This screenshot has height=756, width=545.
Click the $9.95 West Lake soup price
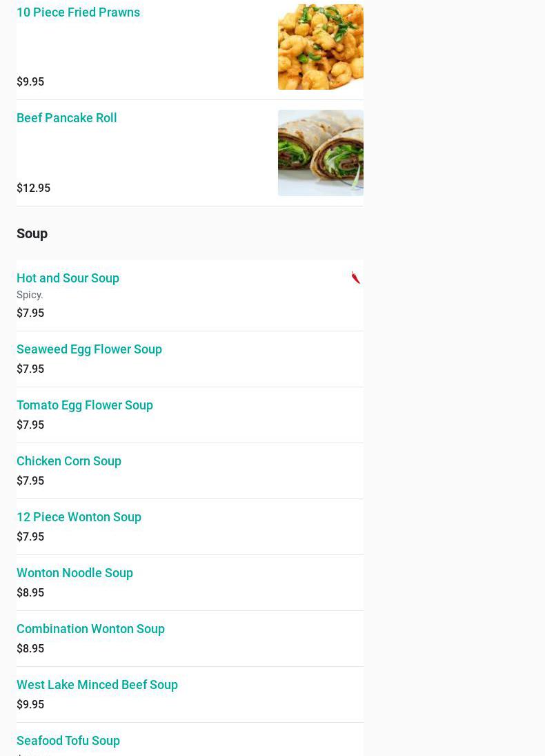point(30,704)
